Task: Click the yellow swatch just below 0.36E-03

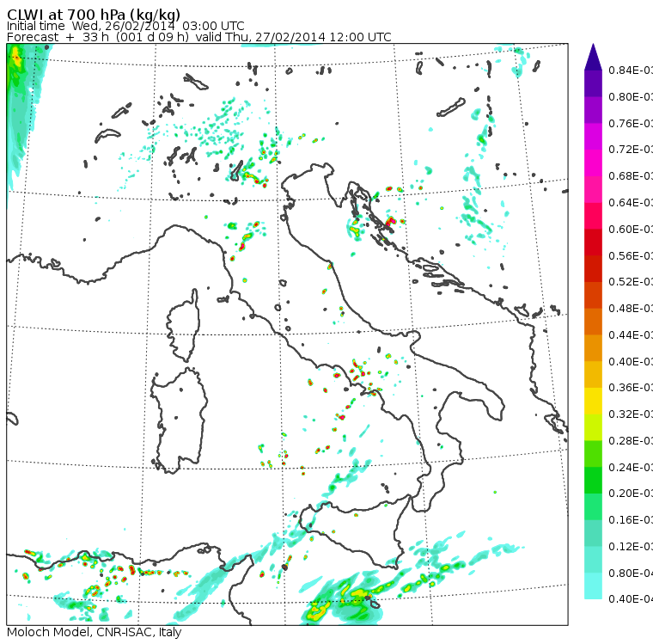Action: [x=593, y=401]
